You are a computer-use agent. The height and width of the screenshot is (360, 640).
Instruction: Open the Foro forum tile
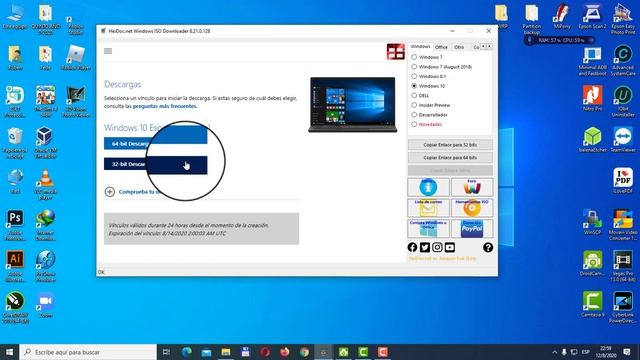pos(472,187)
